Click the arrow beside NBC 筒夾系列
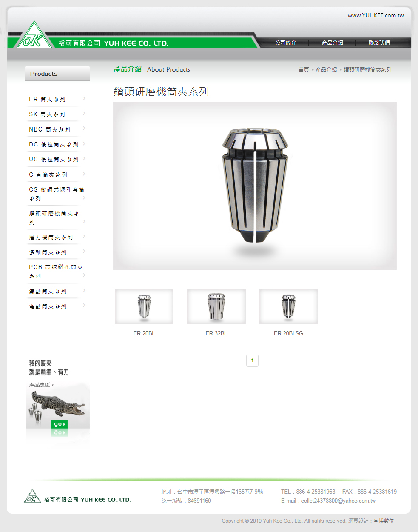 pyautogui.click(x=84, y=128)
